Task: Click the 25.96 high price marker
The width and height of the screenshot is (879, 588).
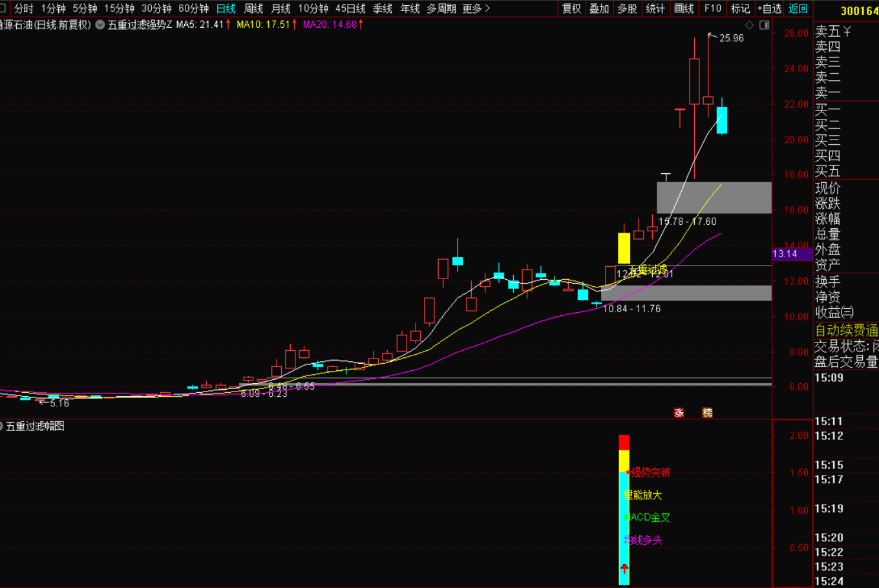Action: coord(731,38)
